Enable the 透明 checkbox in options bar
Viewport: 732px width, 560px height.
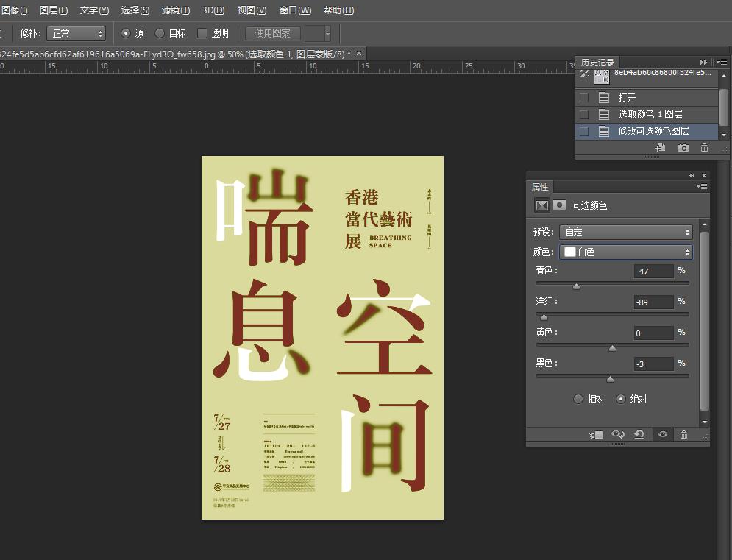(200, 33)
